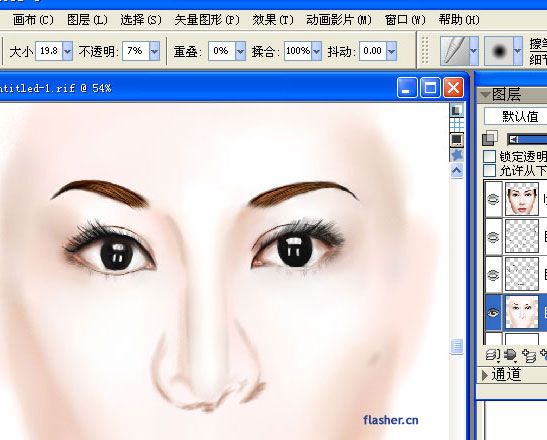Open the 大小 size slider dropdown
Screen dimensions: 547x440
pos(68,51)
